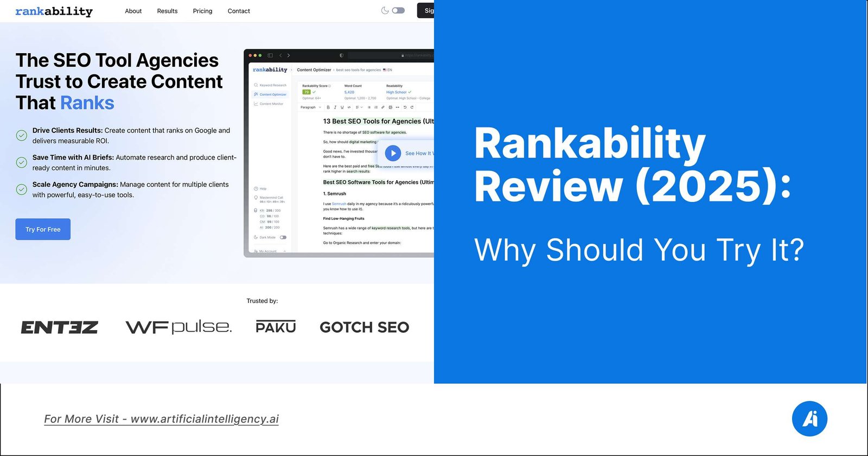Click the preview browser address bar
868x456 pixels.
click(391, 55)
